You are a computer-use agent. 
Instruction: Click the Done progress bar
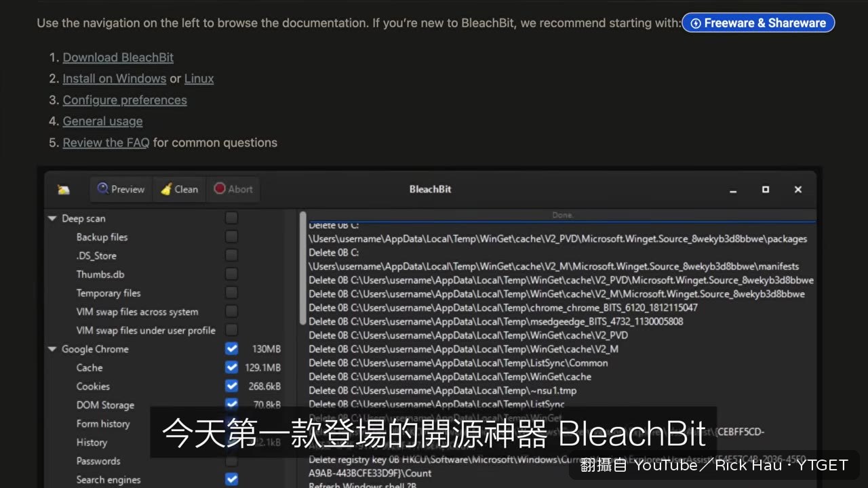pyautogui.click(x=562, y=215)
